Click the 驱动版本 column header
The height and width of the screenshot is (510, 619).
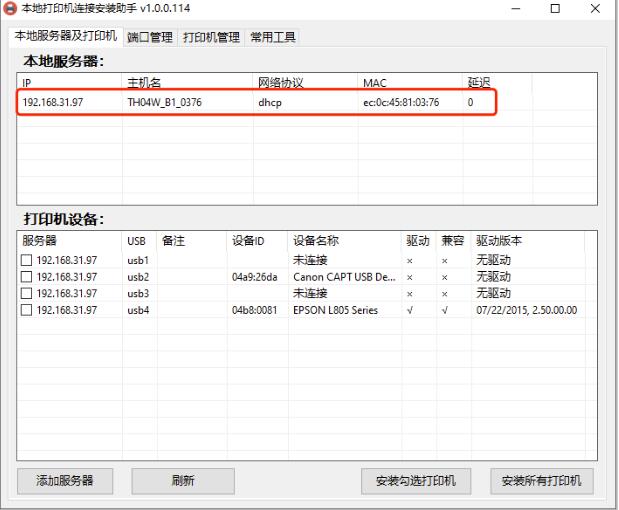coord(530,241)
